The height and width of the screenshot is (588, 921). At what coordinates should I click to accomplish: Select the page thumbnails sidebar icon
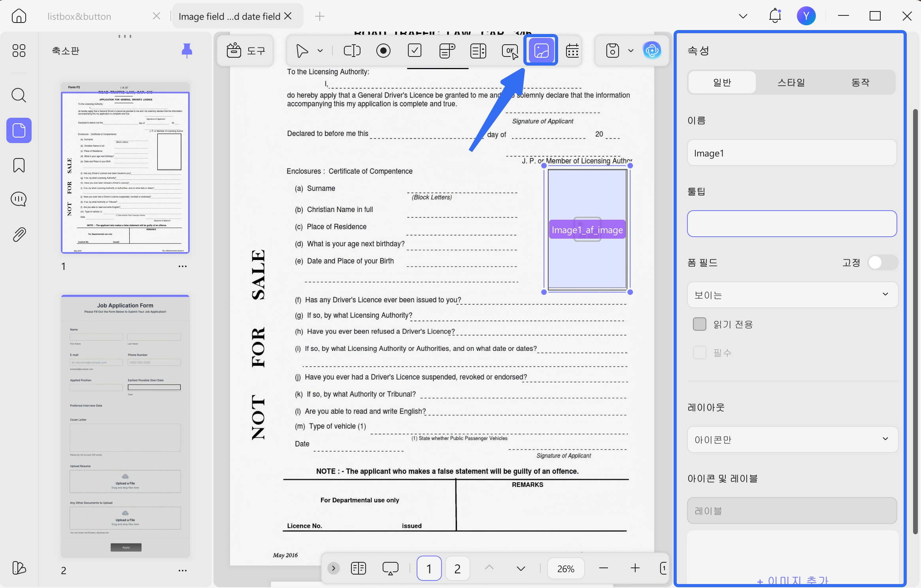click(19, 130)
